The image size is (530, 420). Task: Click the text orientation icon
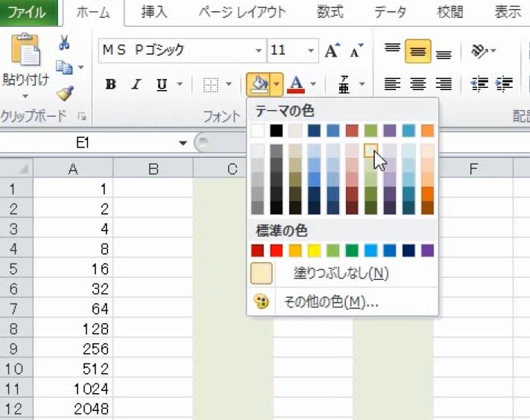click(479, 51)
